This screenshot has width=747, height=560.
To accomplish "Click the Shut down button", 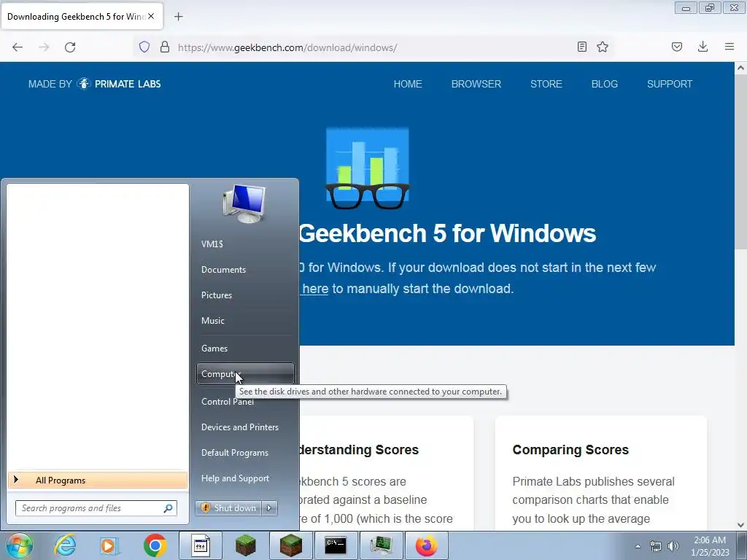I will (x=228, y=508).
